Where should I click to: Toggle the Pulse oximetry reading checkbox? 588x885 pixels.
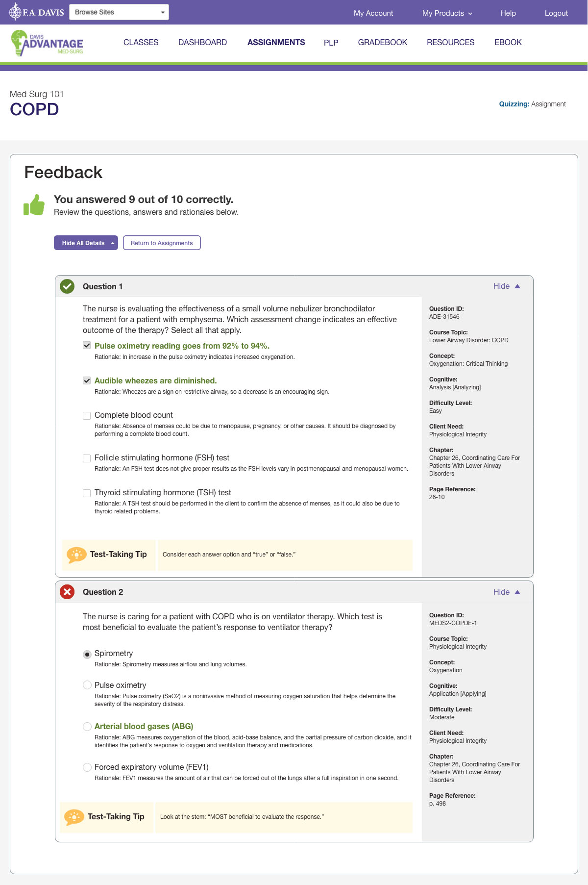(x=87, y=346)
